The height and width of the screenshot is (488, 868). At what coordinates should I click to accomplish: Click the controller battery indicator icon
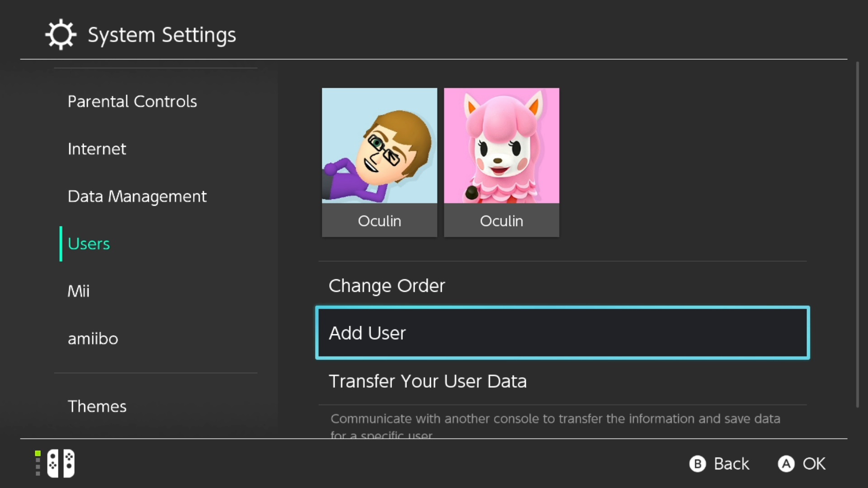(x=37, y=463)
